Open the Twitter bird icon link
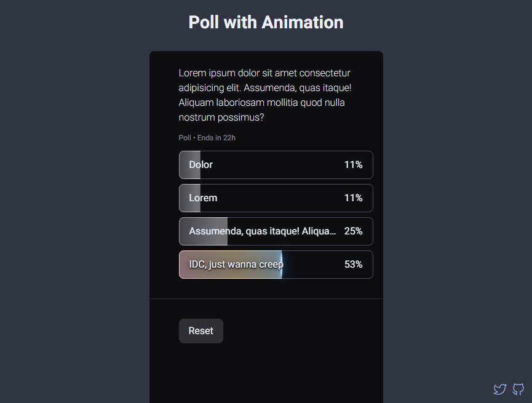 coord(500,389)
